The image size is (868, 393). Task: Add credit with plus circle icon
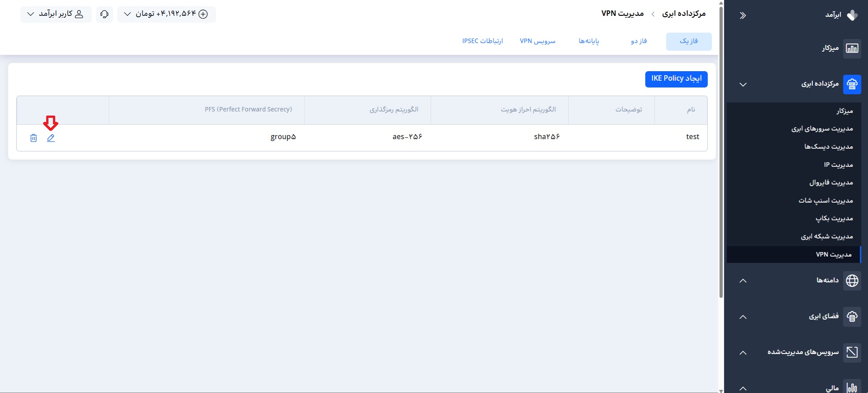204,14
